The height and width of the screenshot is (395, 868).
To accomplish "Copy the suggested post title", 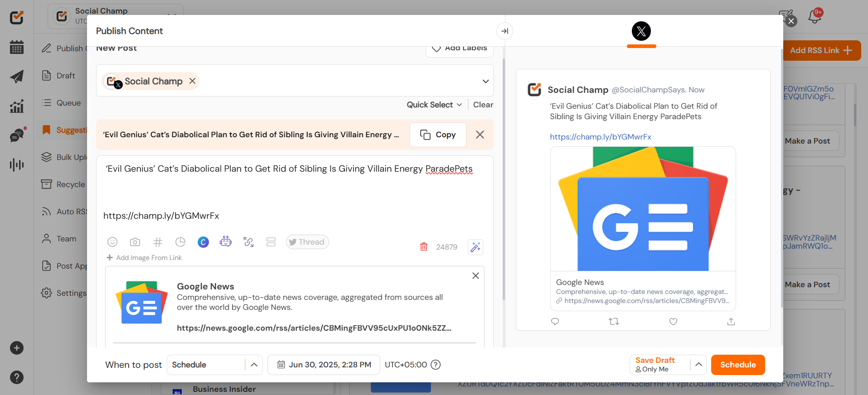I will pos(438,135).
